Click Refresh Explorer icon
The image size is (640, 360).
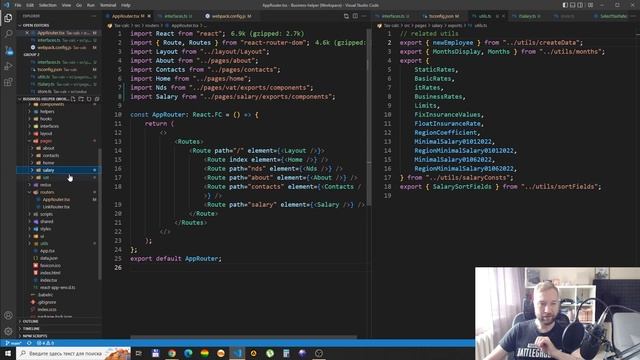pos(89,99)
